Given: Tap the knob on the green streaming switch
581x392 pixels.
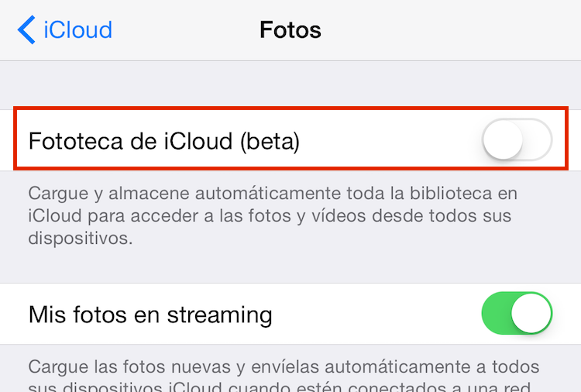Looking at the screenshot, I should pos(531,314).
